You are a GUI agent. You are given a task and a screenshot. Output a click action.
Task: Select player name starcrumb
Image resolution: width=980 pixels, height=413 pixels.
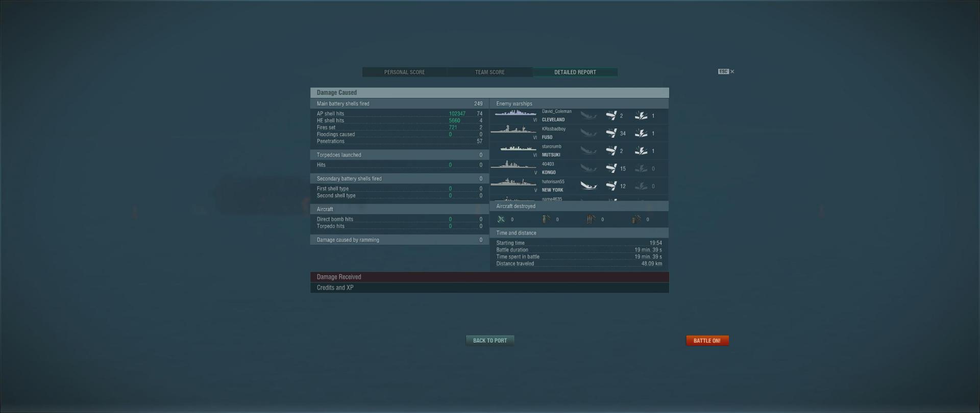click(x=551, y=146)
